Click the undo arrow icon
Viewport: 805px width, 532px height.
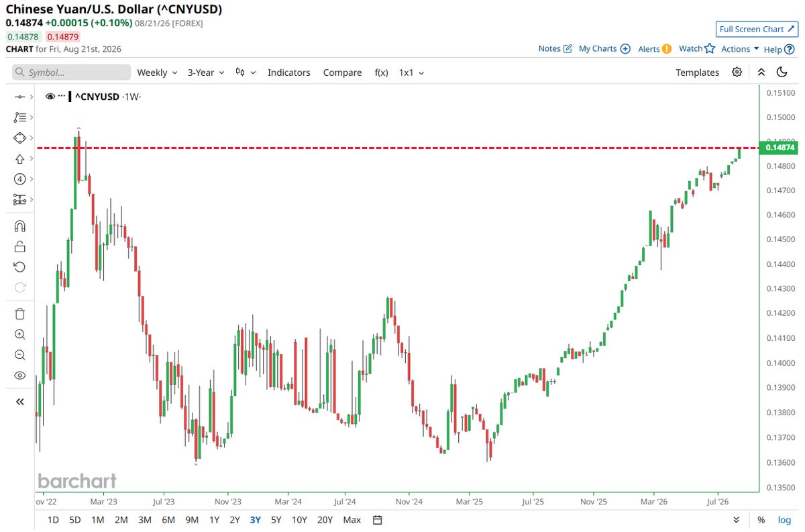tap(19, 267)
